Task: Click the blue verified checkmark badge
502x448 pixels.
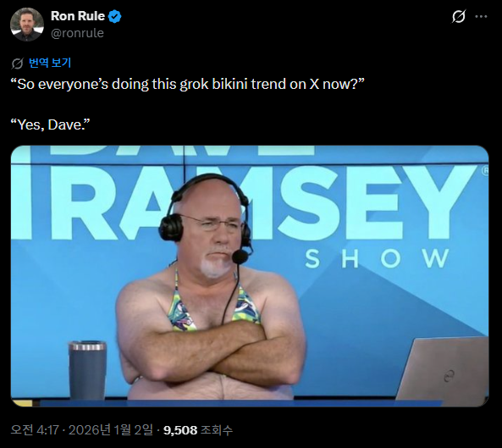Action: [114, 16]
